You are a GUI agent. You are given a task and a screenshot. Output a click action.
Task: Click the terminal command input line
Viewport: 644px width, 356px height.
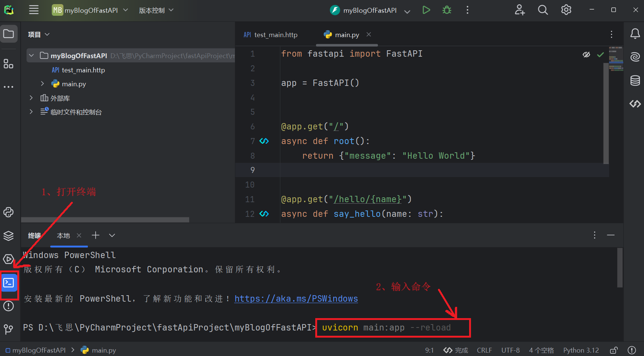[x=387, y=327]
